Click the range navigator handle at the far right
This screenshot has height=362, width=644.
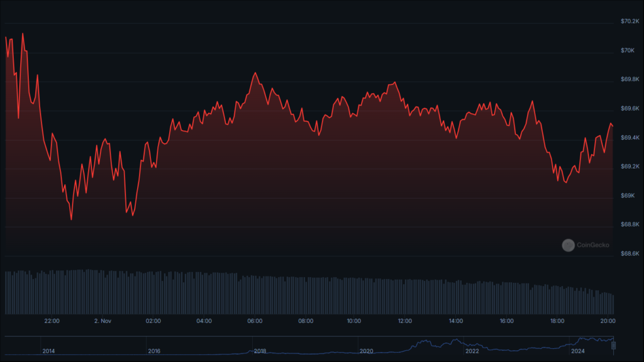point(614,346)
